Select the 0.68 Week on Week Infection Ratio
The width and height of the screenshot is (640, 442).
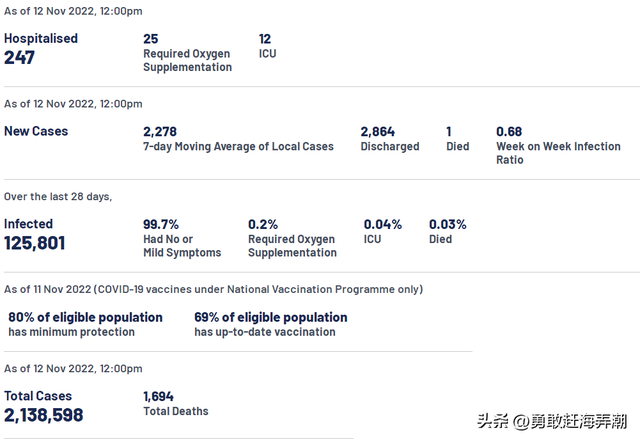click(509, 131)
